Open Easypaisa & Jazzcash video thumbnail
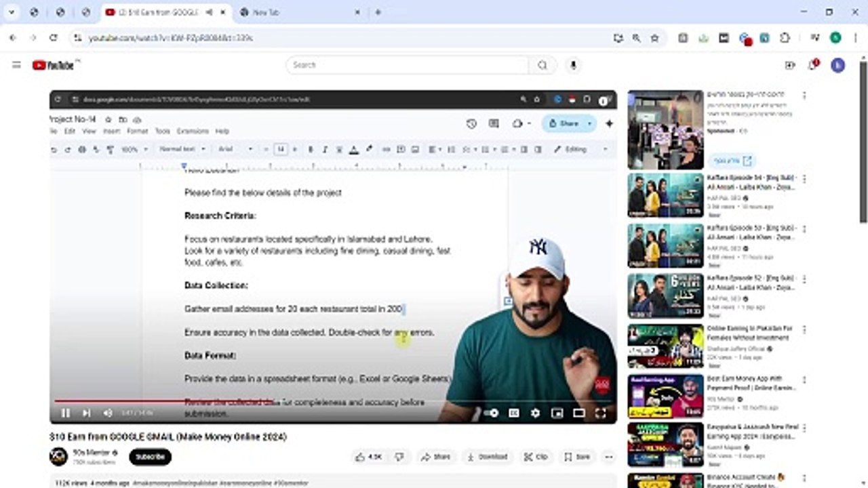Viewport: 868px width, 488px height. (x=665, y=445)
